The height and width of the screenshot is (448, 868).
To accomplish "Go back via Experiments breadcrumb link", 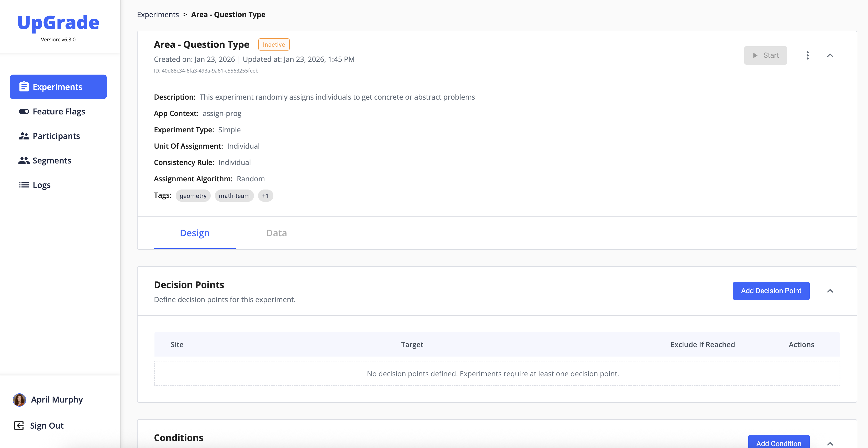I will tap(158, 15).
